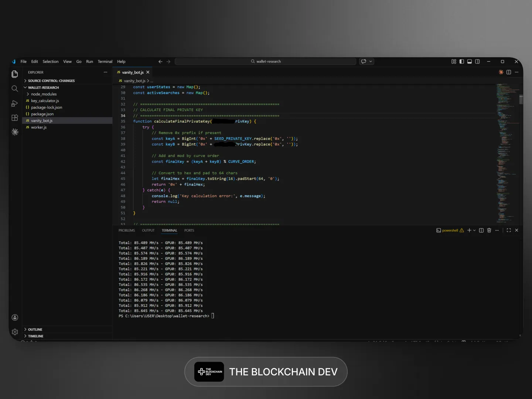Open the starburst Claude icon in the activity bar
This screenshot has width=532, height=399.
(x=15, y=132)
